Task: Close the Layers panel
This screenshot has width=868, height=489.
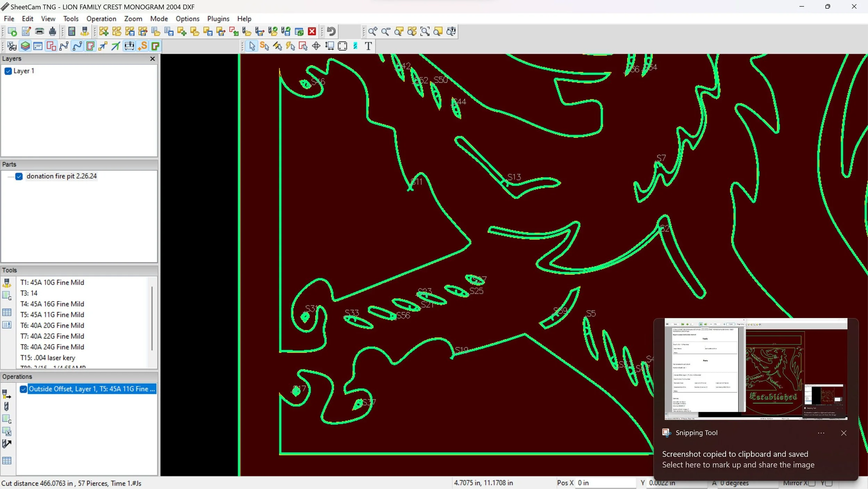Action: click(x=152, y=59)
